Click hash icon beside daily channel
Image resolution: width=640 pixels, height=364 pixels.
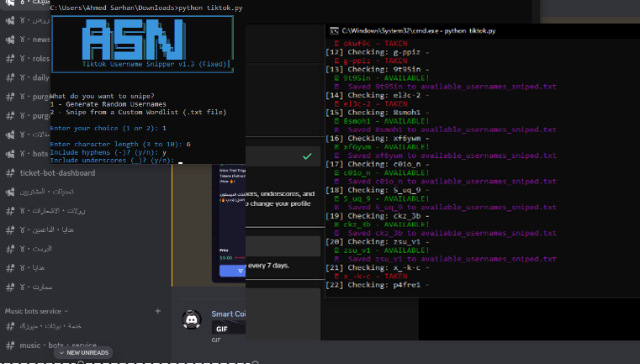[x=10, y=77]
